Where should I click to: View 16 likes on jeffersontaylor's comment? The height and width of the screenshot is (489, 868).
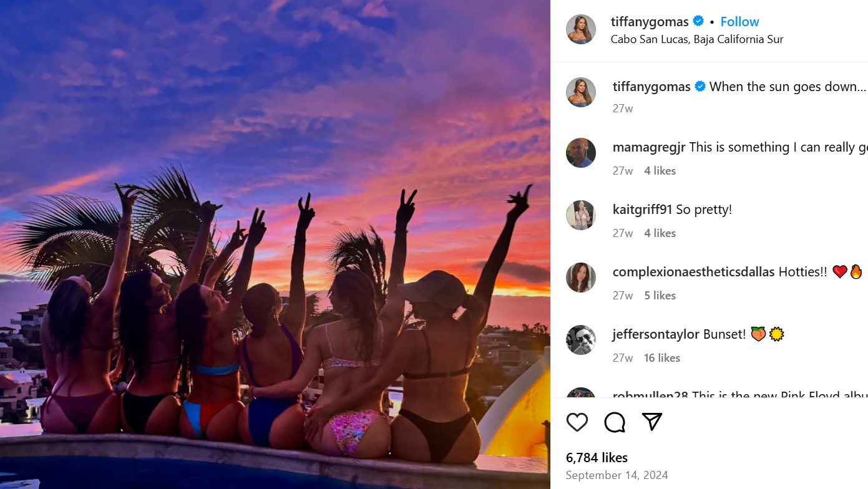662,357
